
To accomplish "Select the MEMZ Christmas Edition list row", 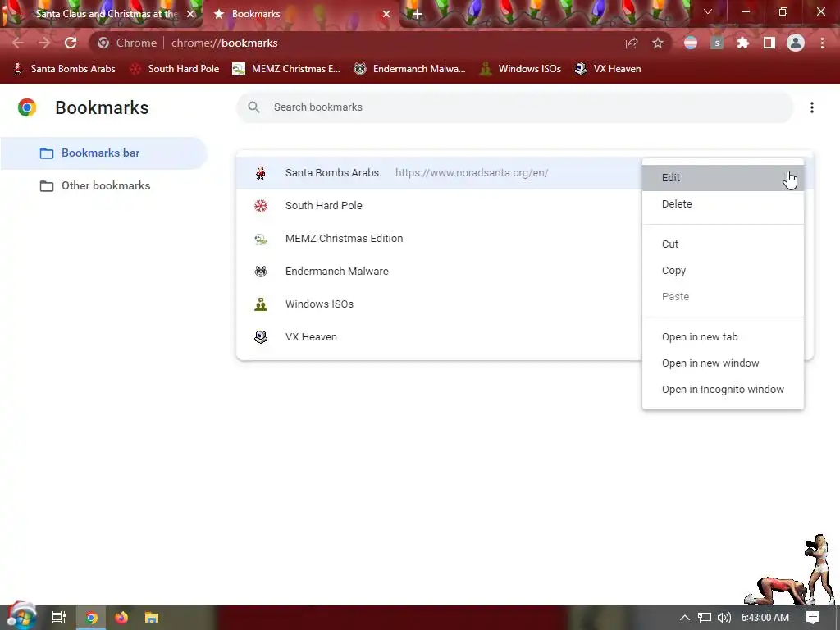I will click(x=439, y=239).
